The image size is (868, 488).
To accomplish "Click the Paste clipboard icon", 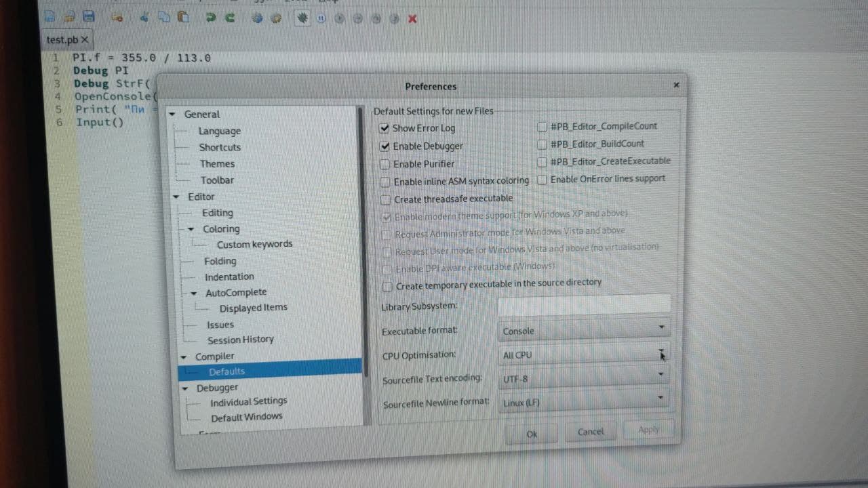I will [183, 17].
